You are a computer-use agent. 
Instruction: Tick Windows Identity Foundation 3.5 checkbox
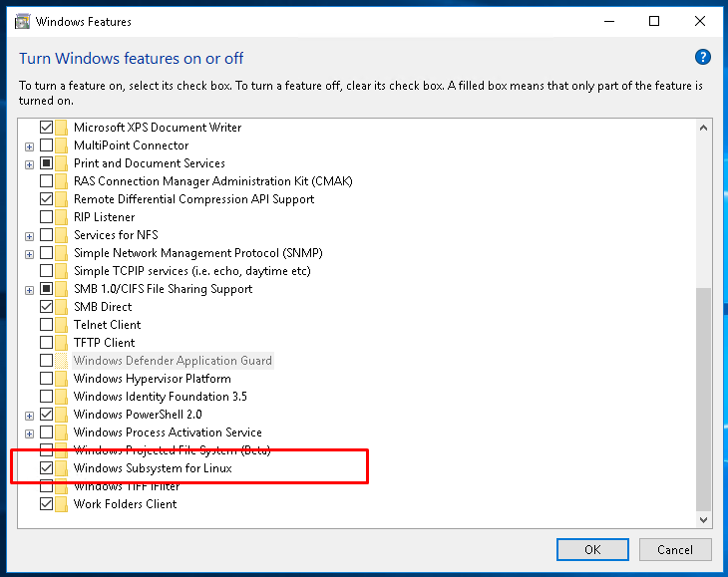[x=46, y=396]
